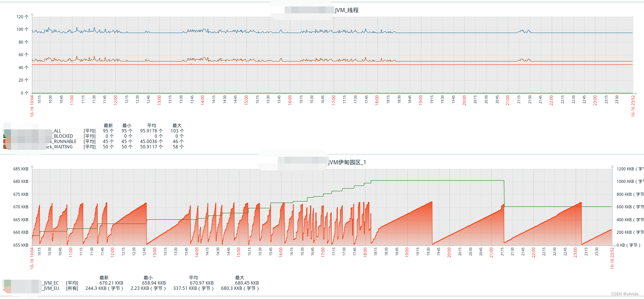This screenshot has width=644, height=299.
Task: Click the 103 个 maximum value
Action: click(x=177, y=131)
